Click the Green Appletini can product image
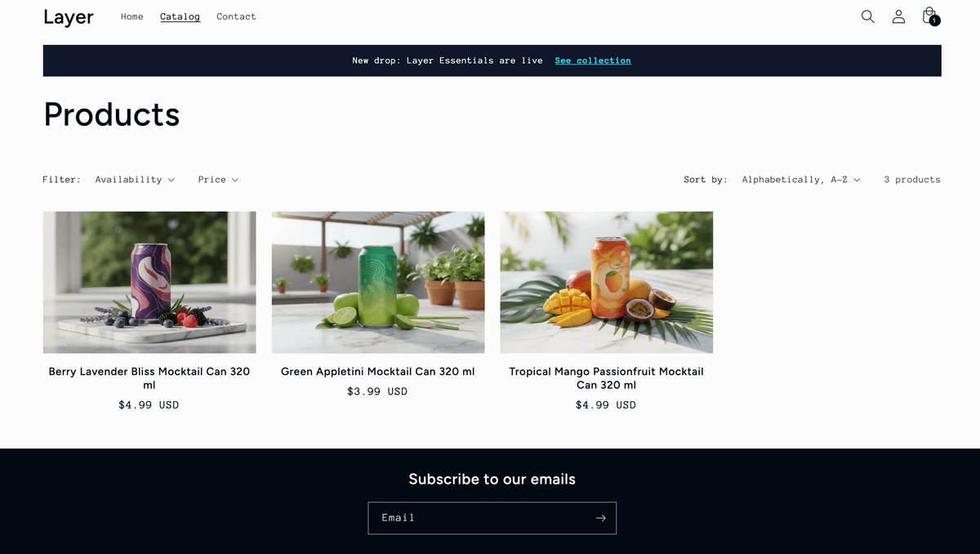This screenshot has height=554, width=980. [378, 283]
